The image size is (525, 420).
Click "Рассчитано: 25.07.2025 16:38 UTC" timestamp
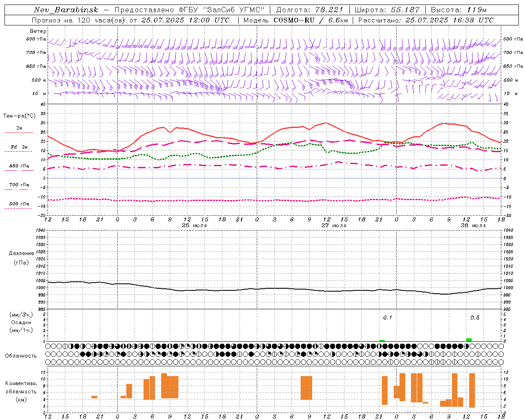tap(426, 20)
